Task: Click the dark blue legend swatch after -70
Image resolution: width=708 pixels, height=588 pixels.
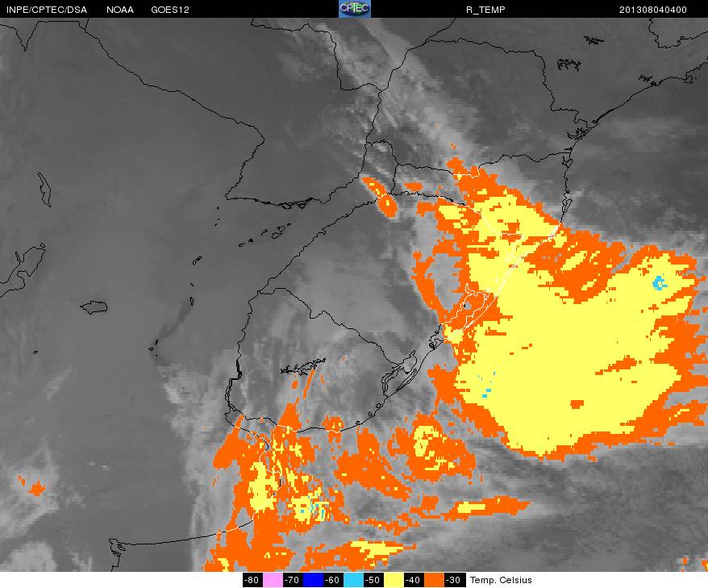Action: coord(313,580)
